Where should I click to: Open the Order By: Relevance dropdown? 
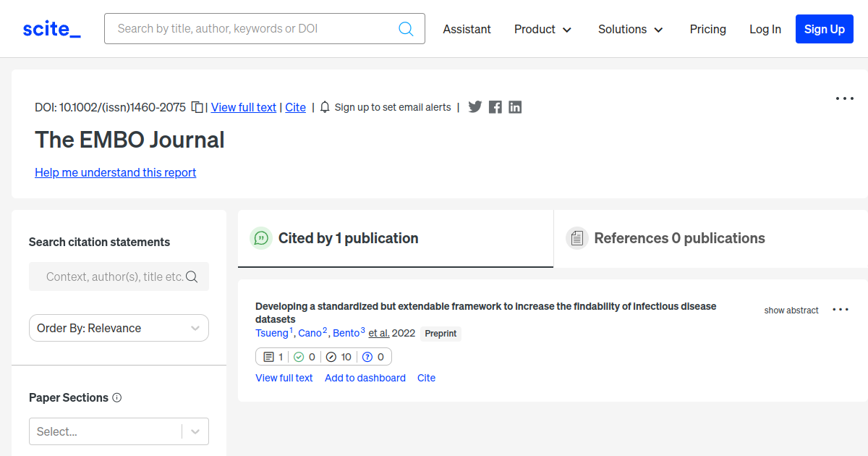click(119, 328)
